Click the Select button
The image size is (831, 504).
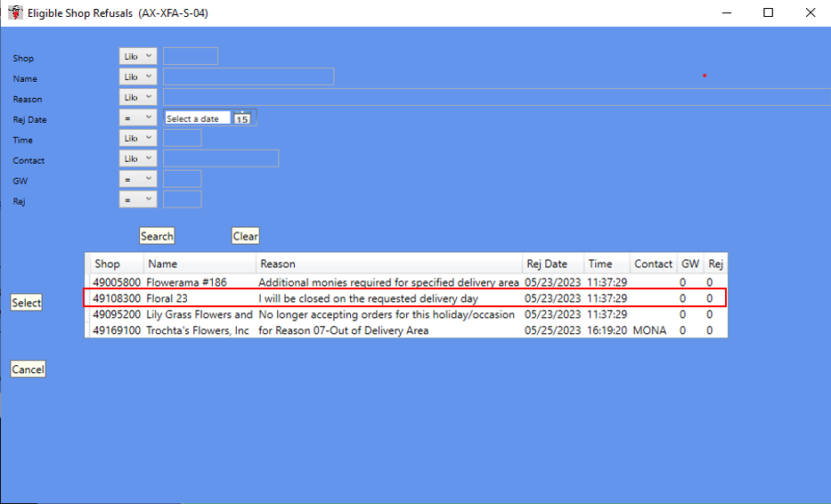(x=27, y=303)
